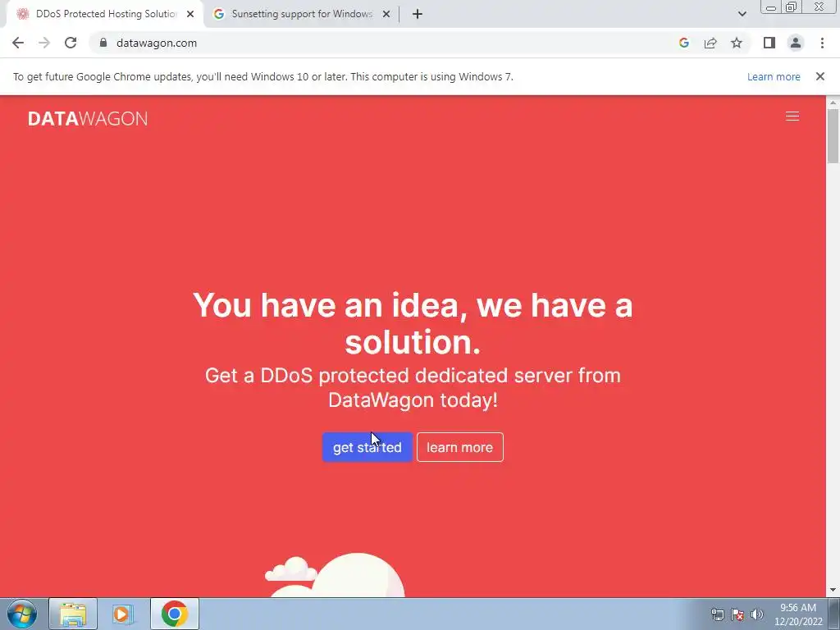Expand the tab search dropdown arrow

pyautogui.click(x=742, y=14)
